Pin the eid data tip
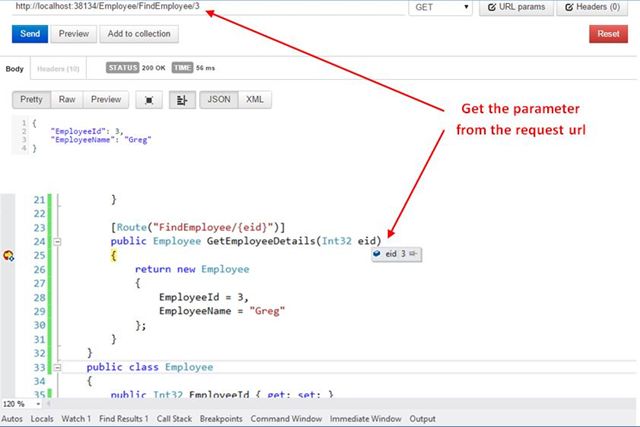This screenshot has width=640, height=427. click(x=413, y=254)
